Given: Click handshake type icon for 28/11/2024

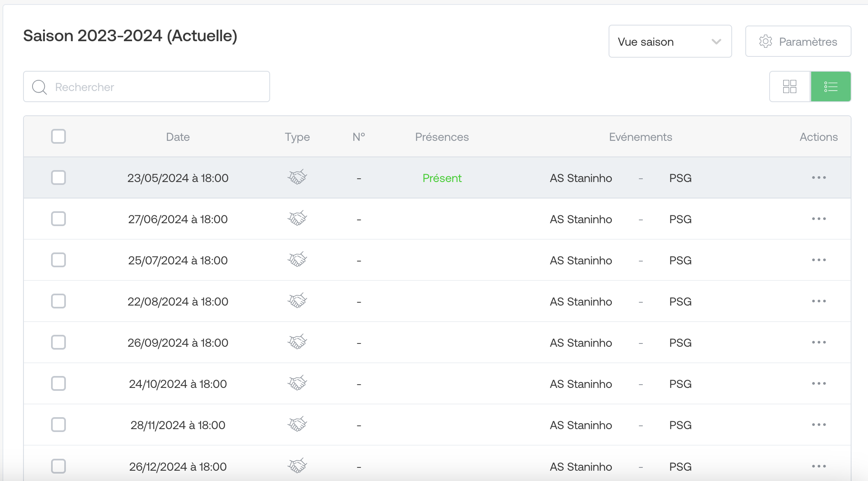Looking at the screenshot, I should click(x=297, y=424).
